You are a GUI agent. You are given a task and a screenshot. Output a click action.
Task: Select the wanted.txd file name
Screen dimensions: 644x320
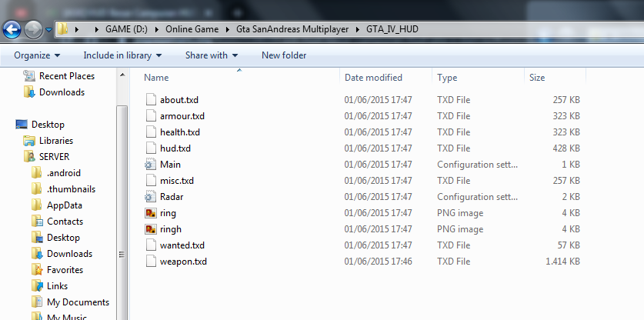coord(182,245)
